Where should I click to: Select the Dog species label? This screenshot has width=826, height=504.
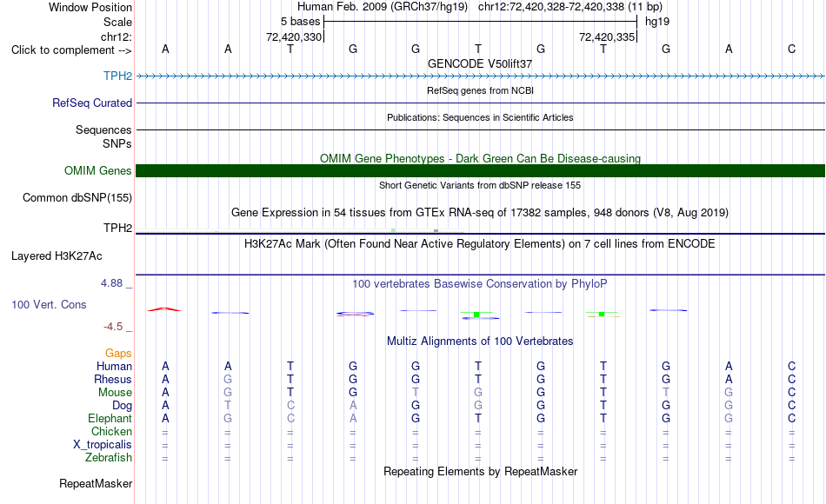click(x=122, y=406)
